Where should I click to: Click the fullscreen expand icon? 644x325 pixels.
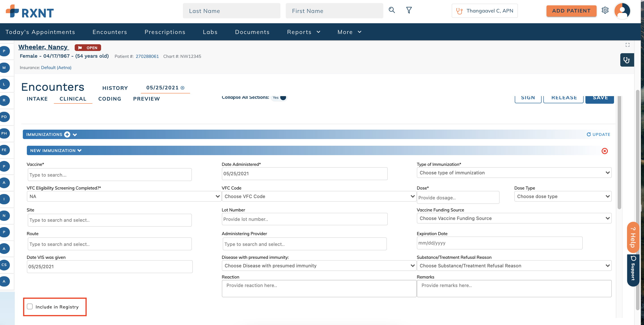pyautogui.click(x=627, y=45)
